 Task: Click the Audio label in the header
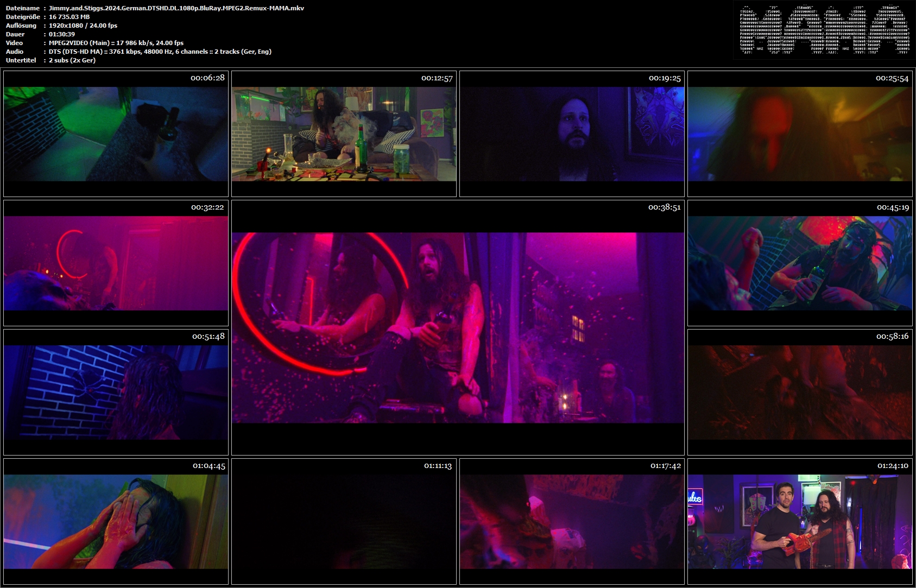click(15, 52)
